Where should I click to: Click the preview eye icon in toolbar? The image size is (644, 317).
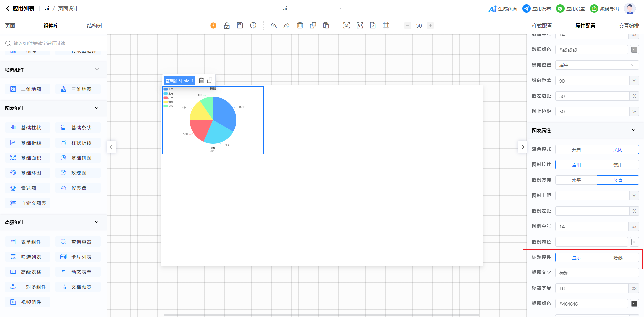pos(346,25)
